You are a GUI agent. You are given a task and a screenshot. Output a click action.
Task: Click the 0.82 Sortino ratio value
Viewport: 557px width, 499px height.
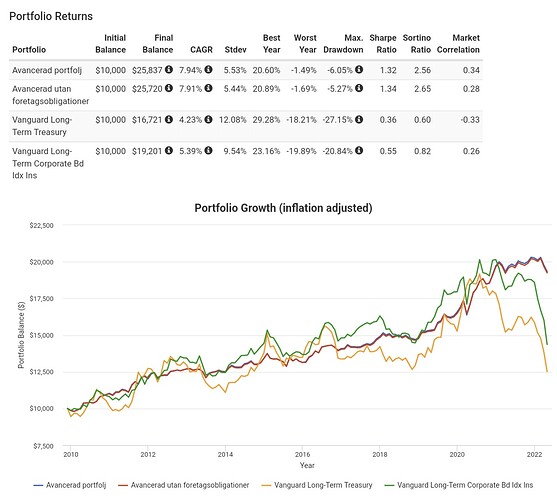pyautogui.click(x=423, y=151)
